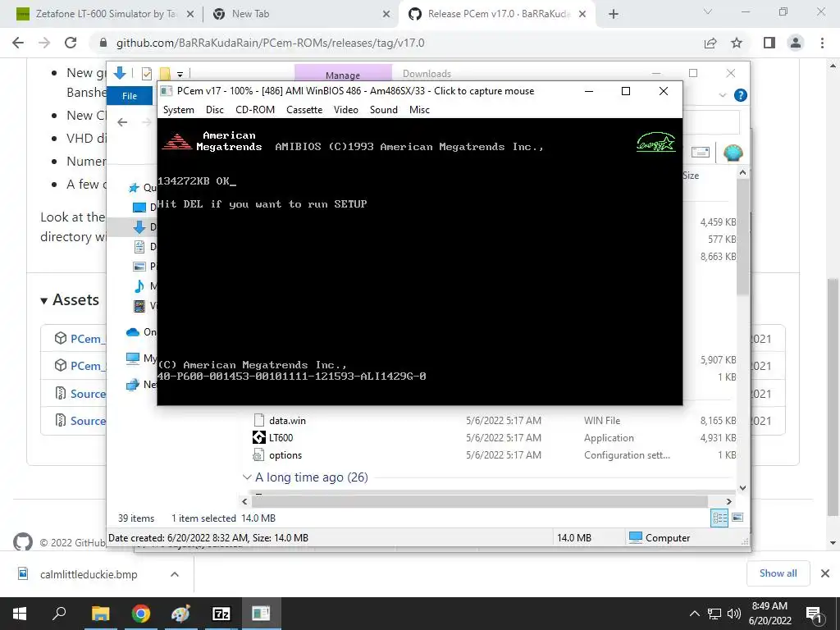The image size is (840, 630).
Task: Select This PC computer in navigation pane
Action: click(132, 358)
